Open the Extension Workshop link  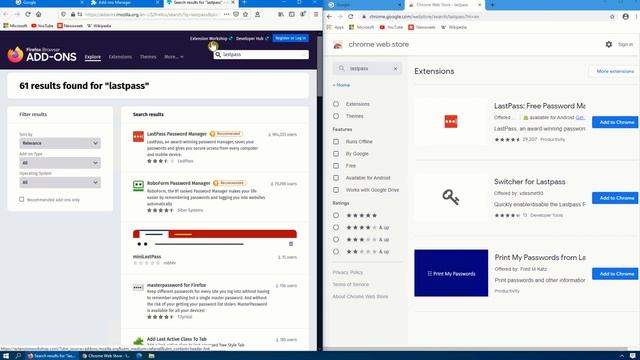(211, 38)
